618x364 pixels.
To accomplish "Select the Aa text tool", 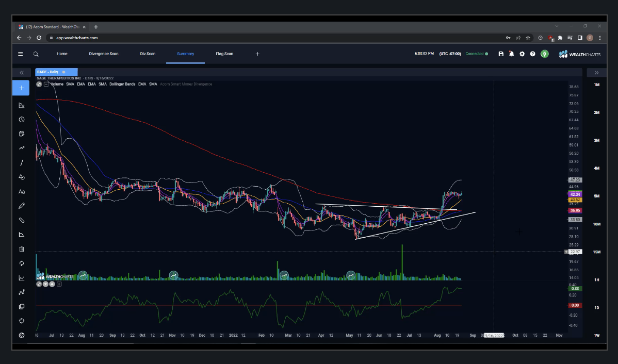I will pyautogui.click(x=22, y=191).
